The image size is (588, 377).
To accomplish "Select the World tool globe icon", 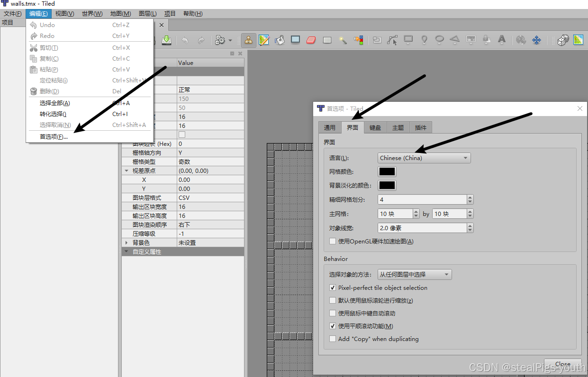I will (521, 40).
